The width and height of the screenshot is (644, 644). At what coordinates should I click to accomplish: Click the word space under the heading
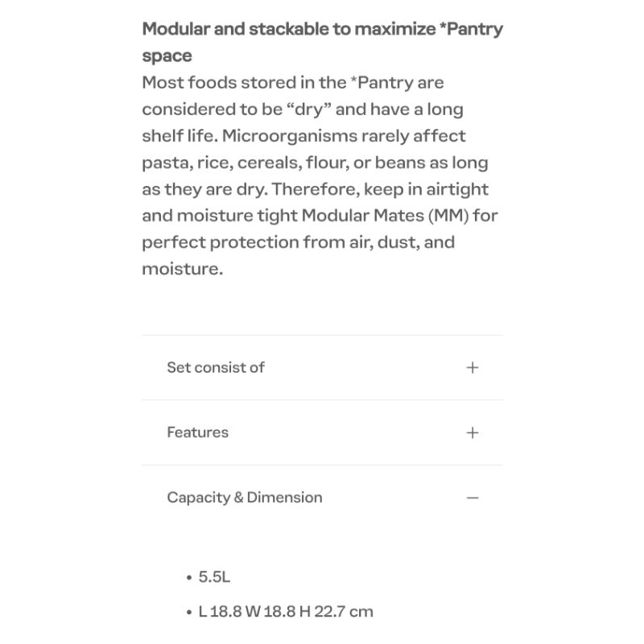(x=167, y=56)
